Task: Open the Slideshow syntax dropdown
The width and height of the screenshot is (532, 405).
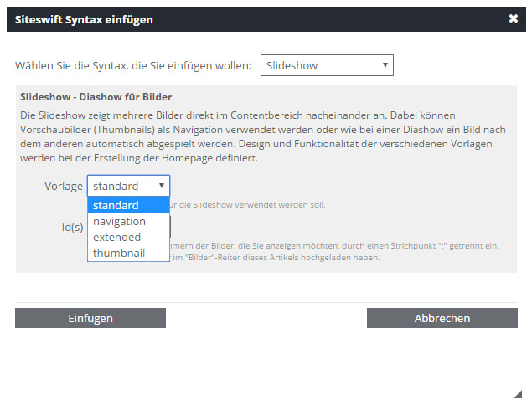Action: click(326, 65)
